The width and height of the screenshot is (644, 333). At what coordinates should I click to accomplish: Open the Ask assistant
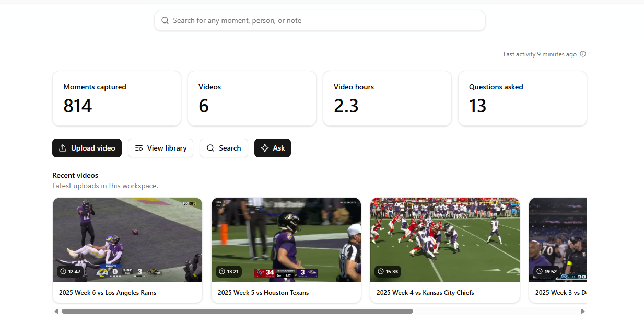tap(273, 148)
